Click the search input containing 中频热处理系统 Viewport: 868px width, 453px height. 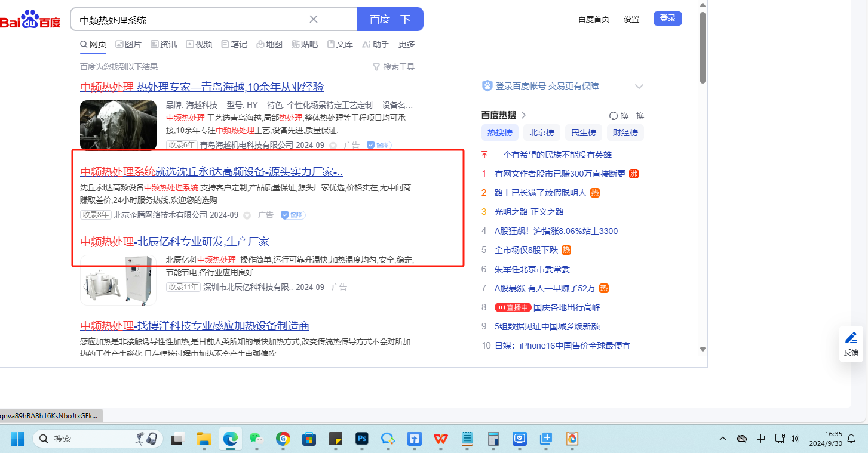(x=191, y=20)
